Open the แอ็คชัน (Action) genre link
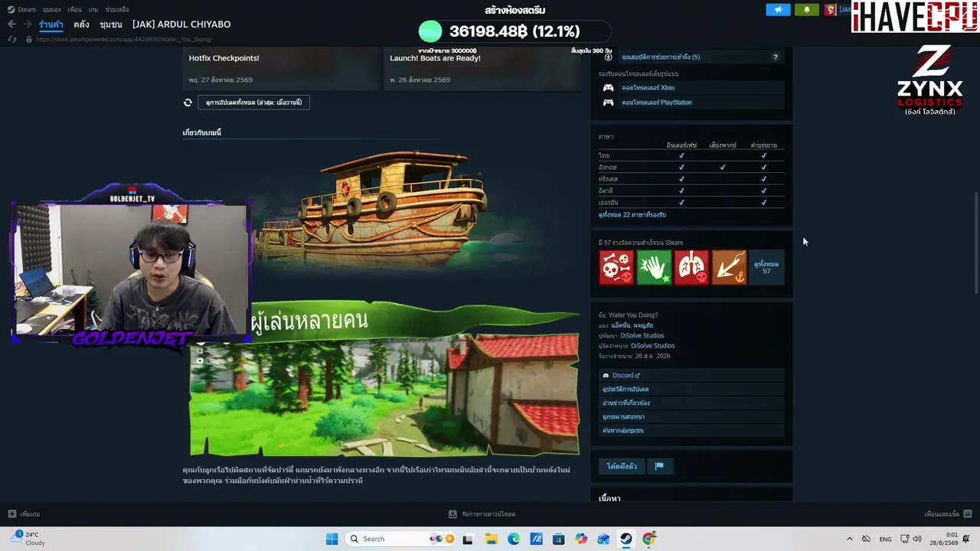The image size is (980, 551). pos(620,325)
